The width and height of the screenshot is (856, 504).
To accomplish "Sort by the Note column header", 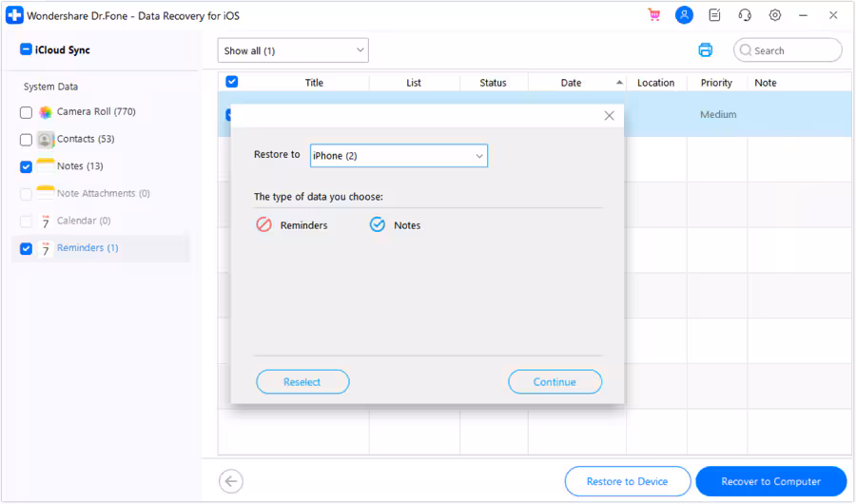I will click(766, 83).
